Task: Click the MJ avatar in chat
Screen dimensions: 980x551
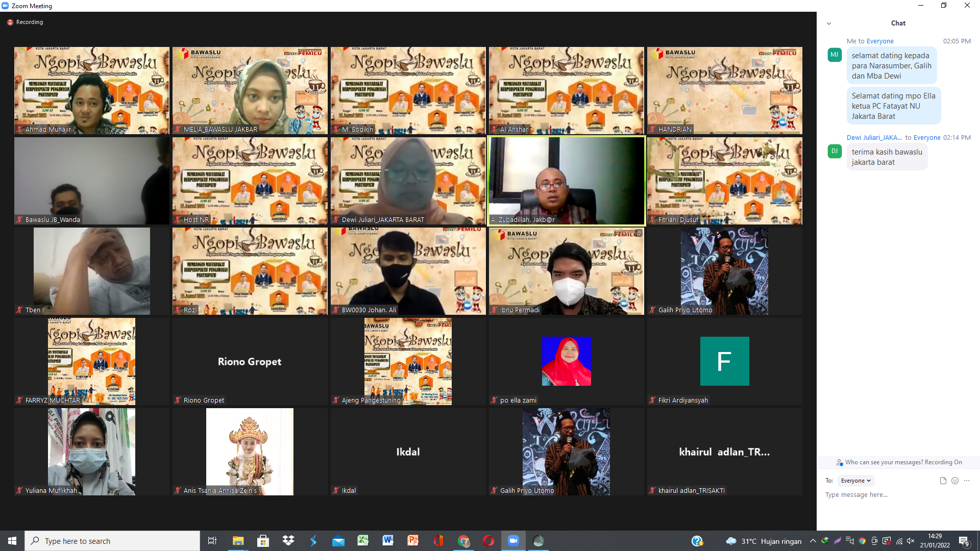Action: (x=835, y=55)
